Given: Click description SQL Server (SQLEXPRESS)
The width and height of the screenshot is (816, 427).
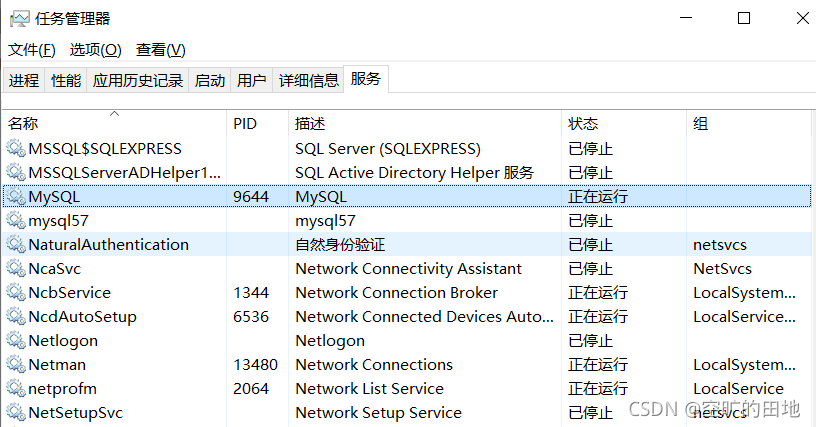Looking at the screenshot, I should coord(388,149).
